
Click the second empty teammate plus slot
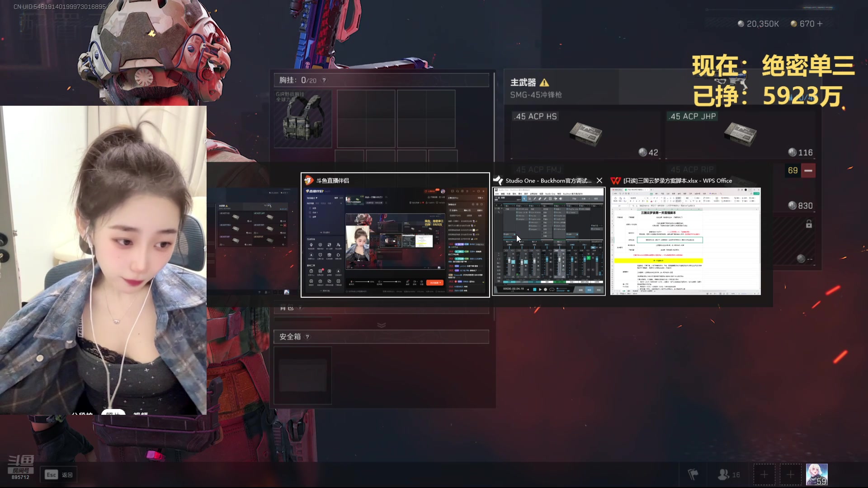tap(790, 474)
